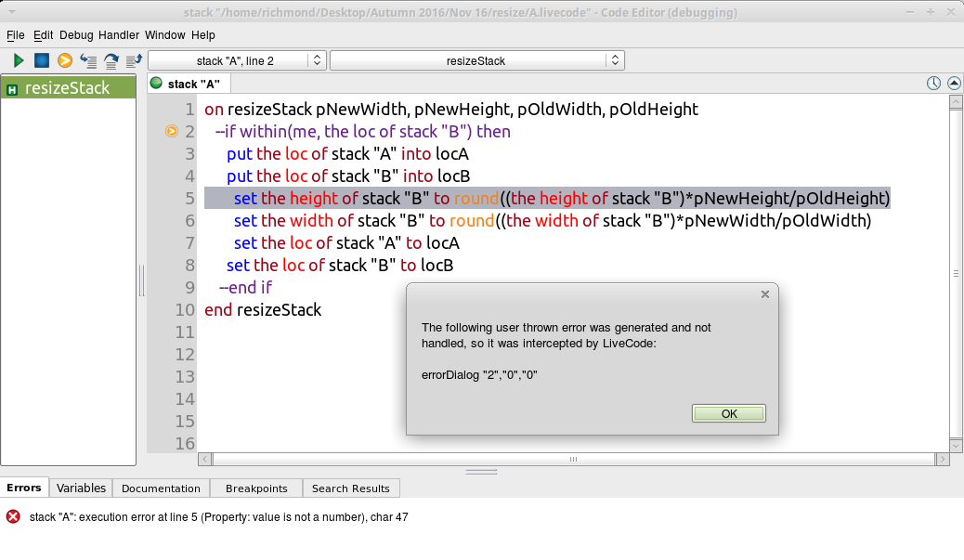Viewport: 964px width, 560px height.
Task: Open the Debug menu
Action: point(76,35)
